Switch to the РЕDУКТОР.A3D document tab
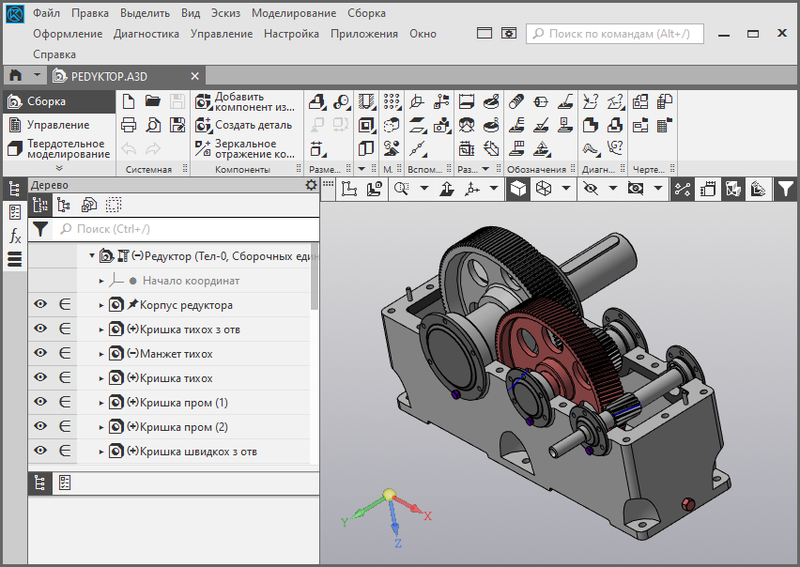 (109, 77)
